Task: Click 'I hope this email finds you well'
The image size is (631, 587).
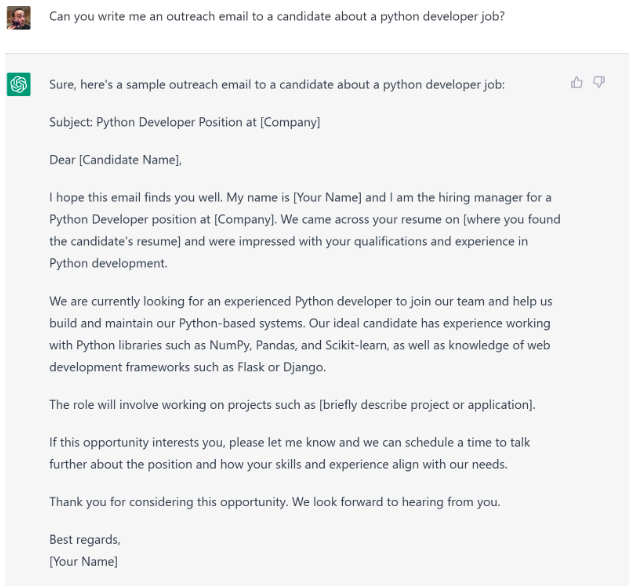Action: click(x=135, y=198)
